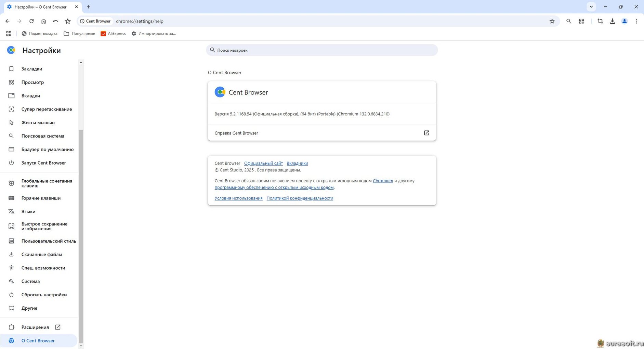
Task: Open the QR code generator icon
Action: click(x=581, y=21)
